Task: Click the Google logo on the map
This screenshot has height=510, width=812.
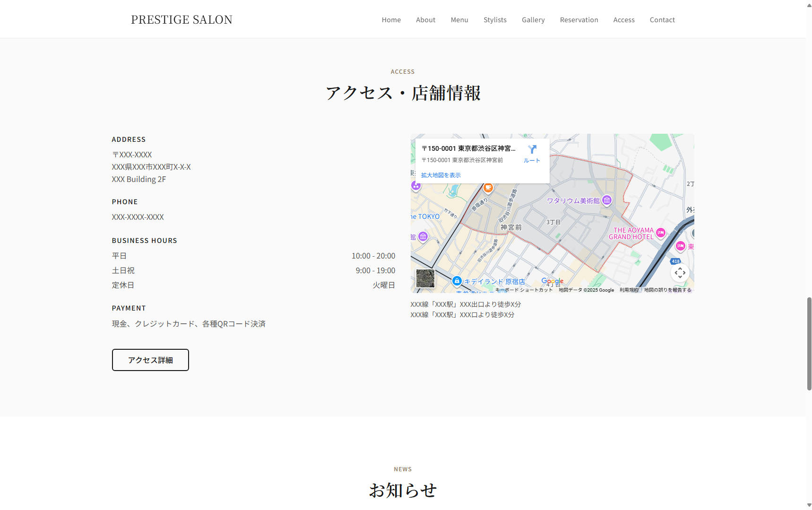Action: pos(552,281)
